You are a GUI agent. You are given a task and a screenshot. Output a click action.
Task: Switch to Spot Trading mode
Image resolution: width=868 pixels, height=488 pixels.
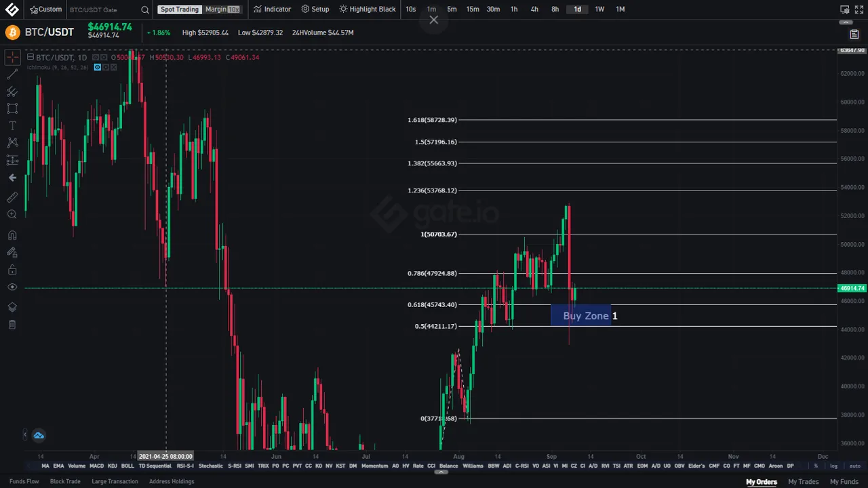pos(180,9)
